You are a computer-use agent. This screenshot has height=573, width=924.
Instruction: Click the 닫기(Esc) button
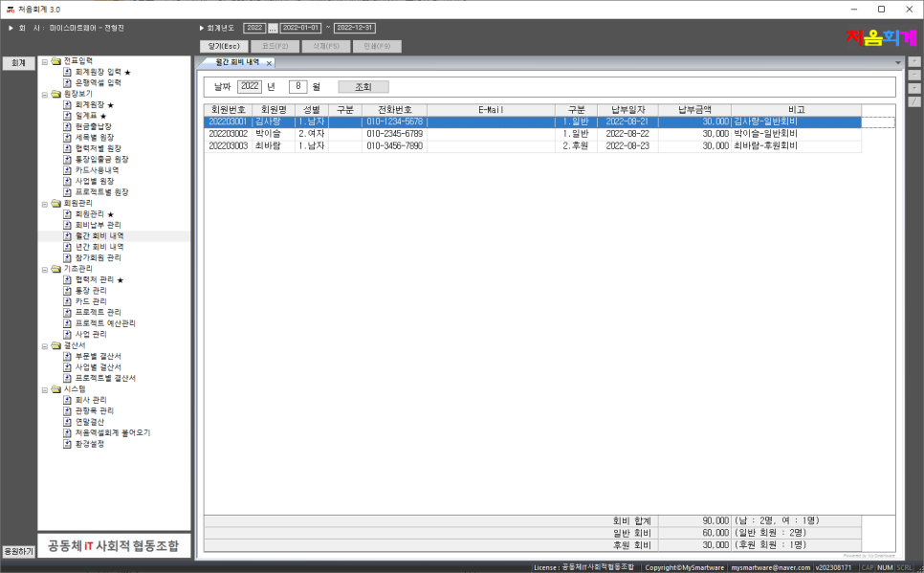point(224,46)
